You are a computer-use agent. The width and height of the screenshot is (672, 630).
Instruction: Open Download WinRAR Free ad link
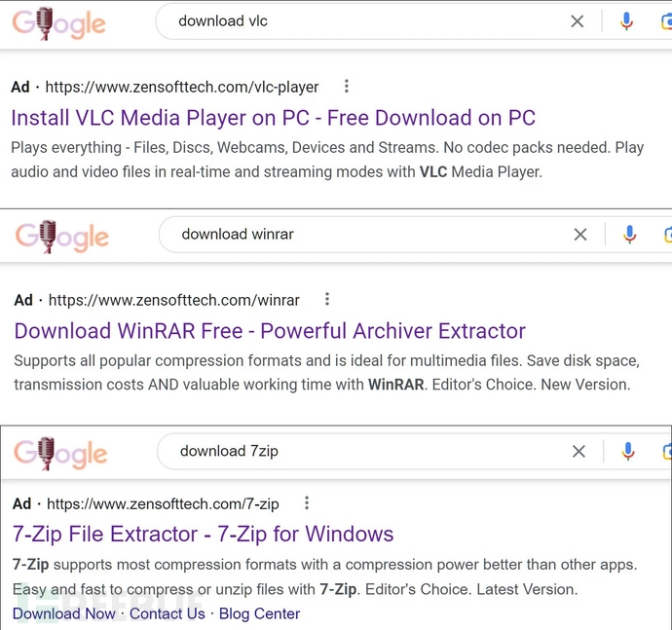(270, 331)
